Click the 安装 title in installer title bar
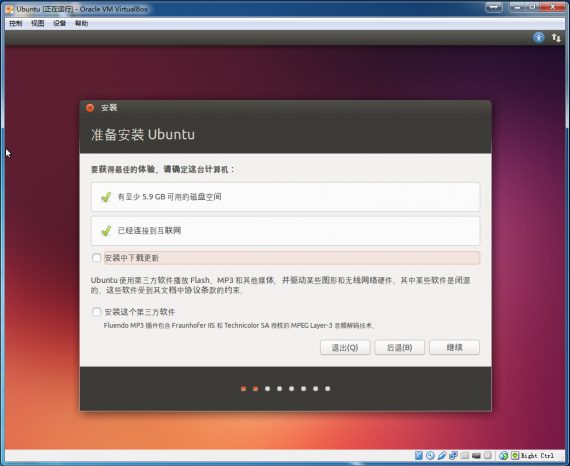The image size is (570, 466). 109,108
